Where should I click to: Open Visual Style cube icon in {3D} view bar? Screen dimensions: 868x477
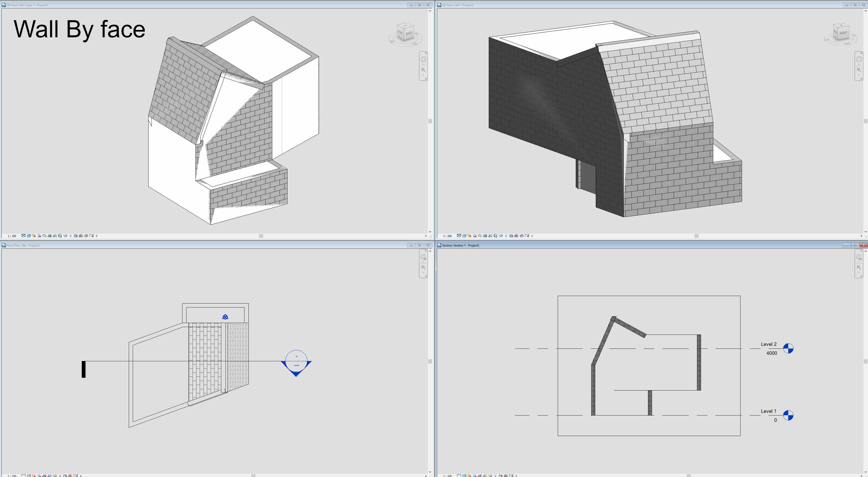[464, 236]
